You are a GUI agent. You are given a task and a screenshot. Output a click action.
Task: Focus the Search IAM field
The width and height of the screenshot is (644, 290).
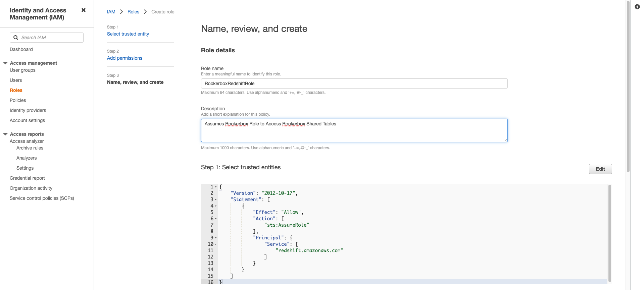pos(47,38)
